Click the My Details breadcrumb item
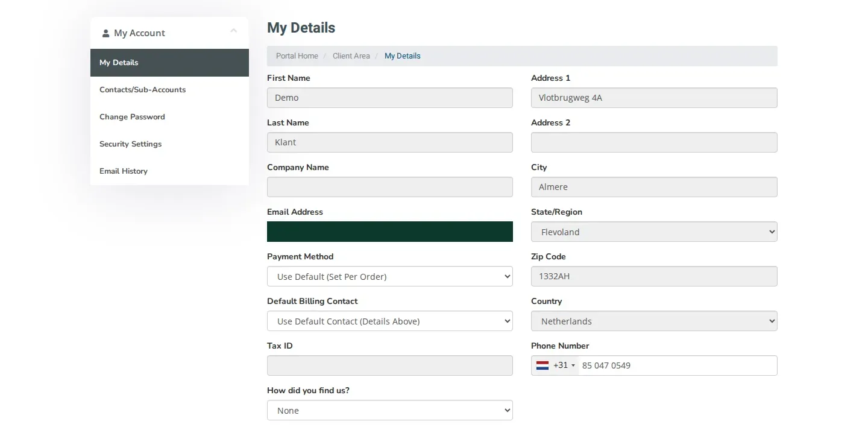Screen dimensions: 868x427 coord(403,56)
